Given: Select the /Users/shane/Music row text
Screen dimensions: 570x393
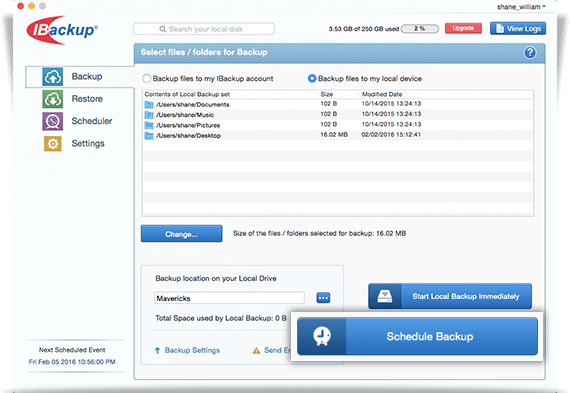Looking at the screenshot, I should [x=185, y=115].
